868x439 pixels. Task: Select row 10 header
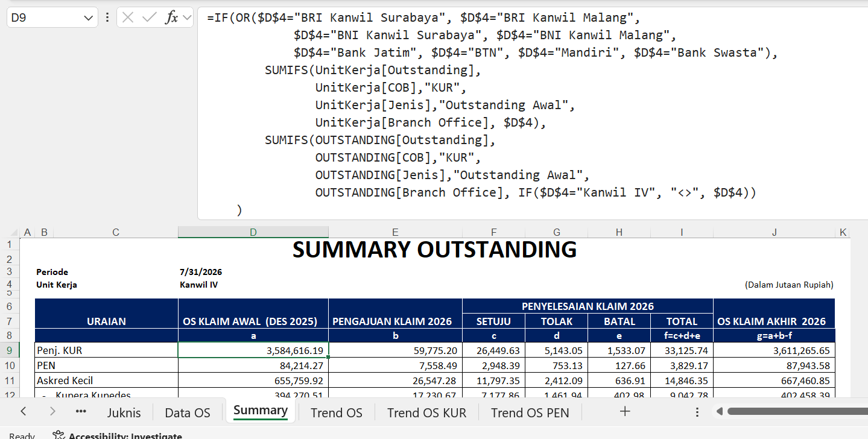(x=10, y=365)
